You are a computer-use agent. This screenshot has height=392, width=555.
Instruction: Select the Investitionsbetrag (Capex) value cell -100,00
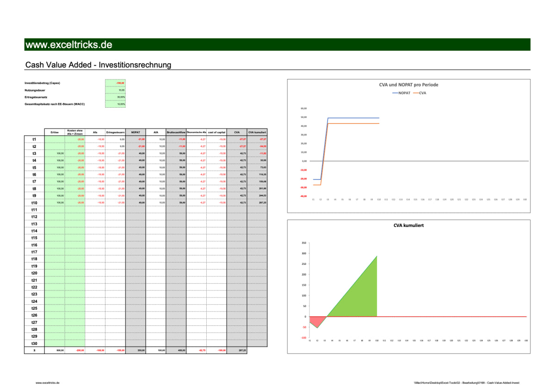(115, 83)
